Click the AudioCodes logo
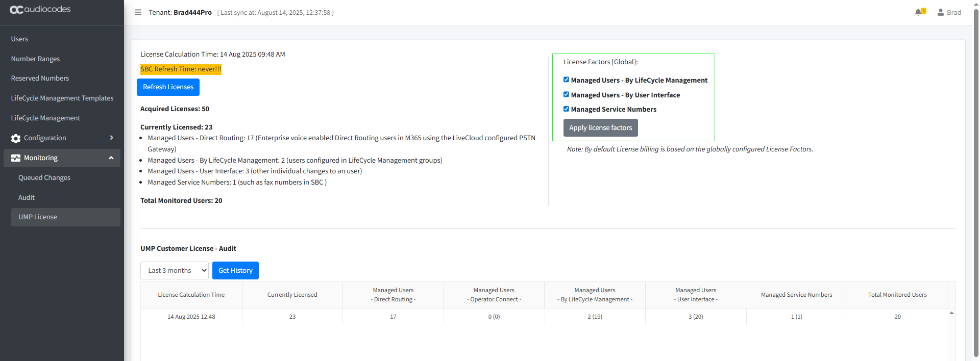Screen dimensions: 980x361 (40, 10)
